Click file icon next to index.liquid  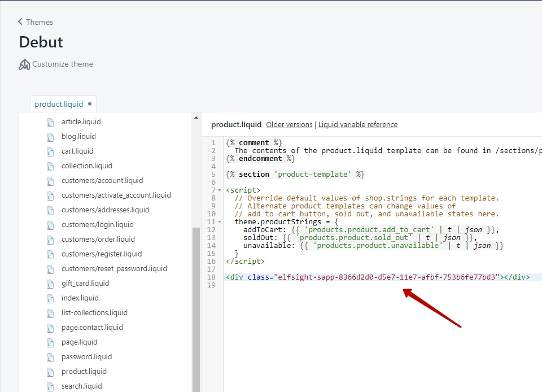point(50,299)
